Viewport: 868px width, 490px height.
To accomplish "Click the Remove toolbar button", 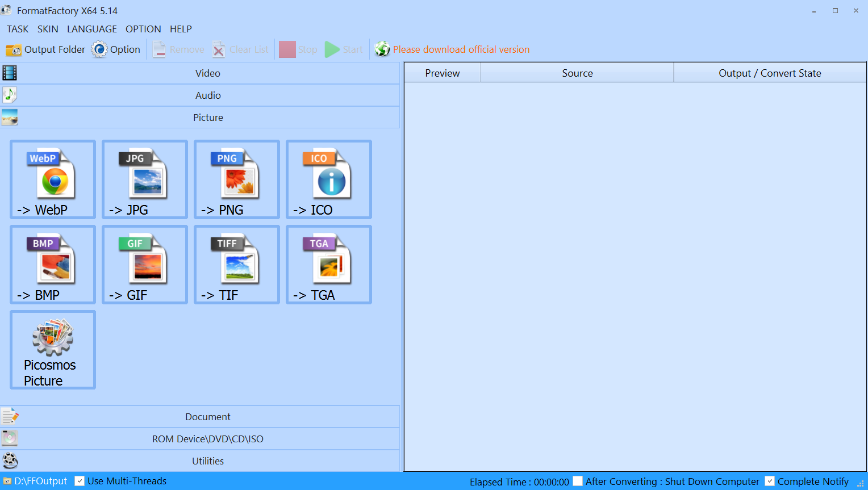I will click(178, 49).
